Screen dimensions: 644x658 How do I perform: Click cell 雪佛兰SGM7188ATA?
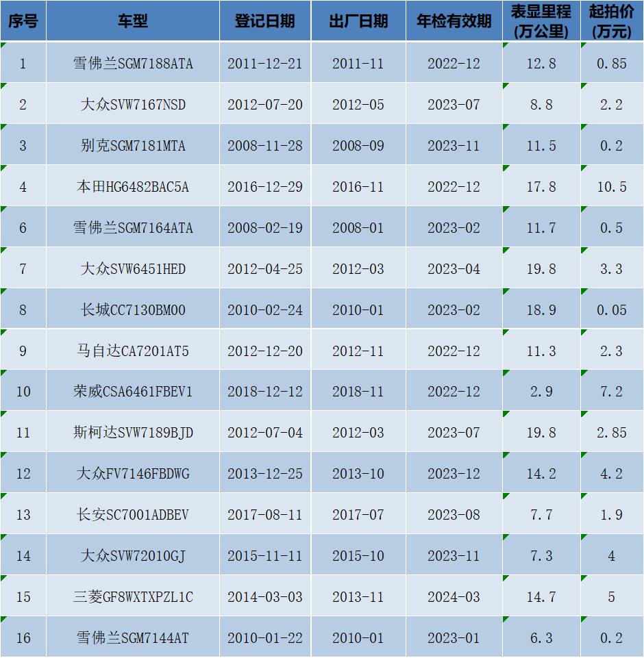click(133, 62)
